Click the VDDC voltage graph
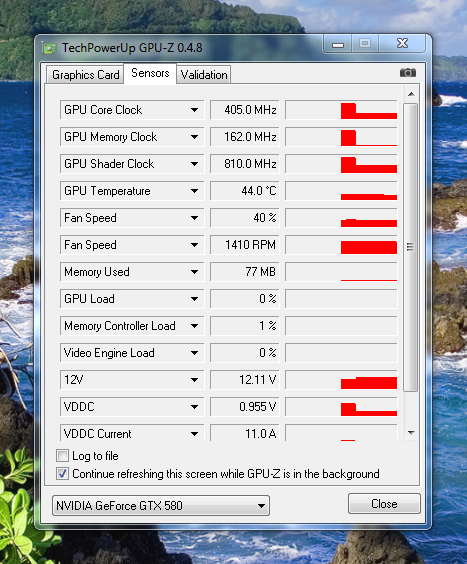Viewport: 467px width, 564px height. coord(341,406)
